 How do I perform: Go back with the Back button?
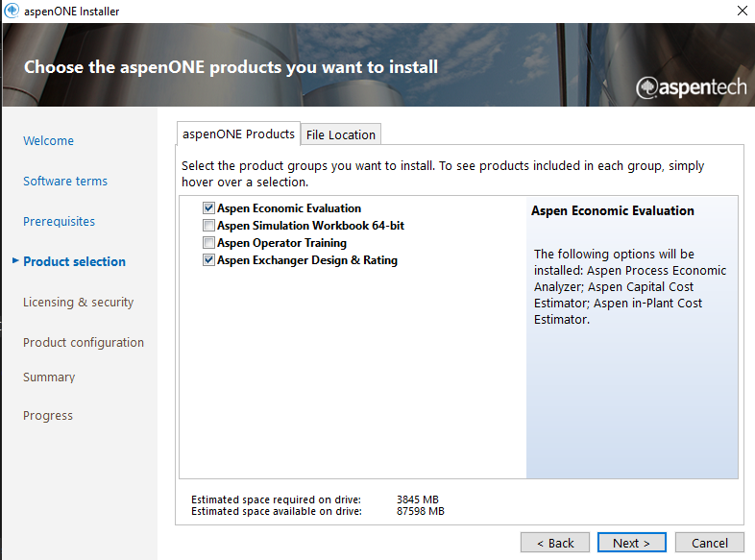pyautogui.click(x=555, y=543)
